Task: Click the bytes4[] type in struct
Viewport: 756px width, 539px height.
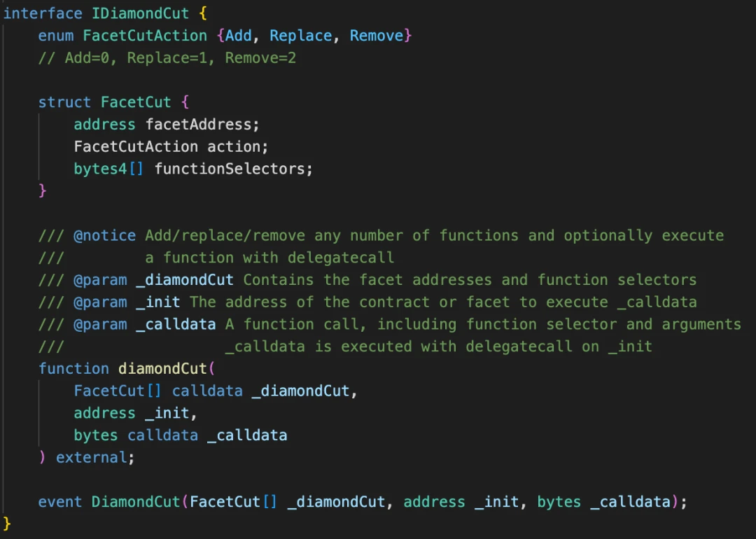Action: 108,169
